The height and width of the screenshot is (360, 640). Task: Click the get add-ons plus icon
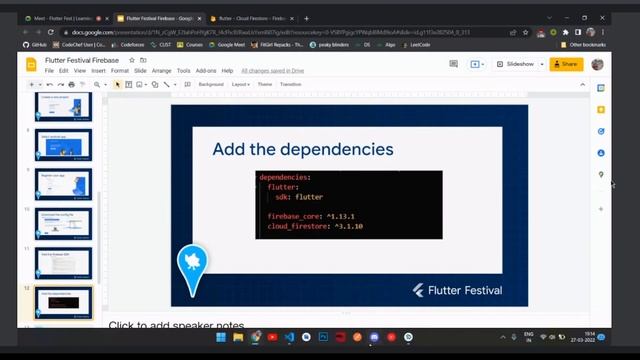tap(601, 209)
